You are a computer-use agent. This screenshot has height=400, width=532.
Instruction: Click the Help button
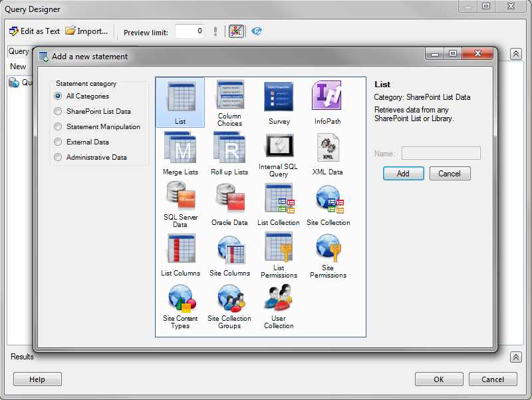37,379
